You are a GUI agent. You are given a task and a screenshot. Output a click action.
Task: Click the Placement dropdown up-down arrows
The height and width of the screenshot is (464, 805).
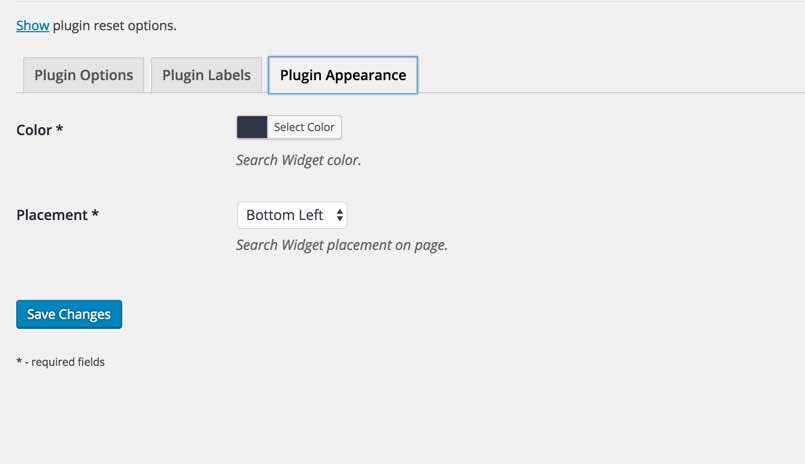pos(340,215)
